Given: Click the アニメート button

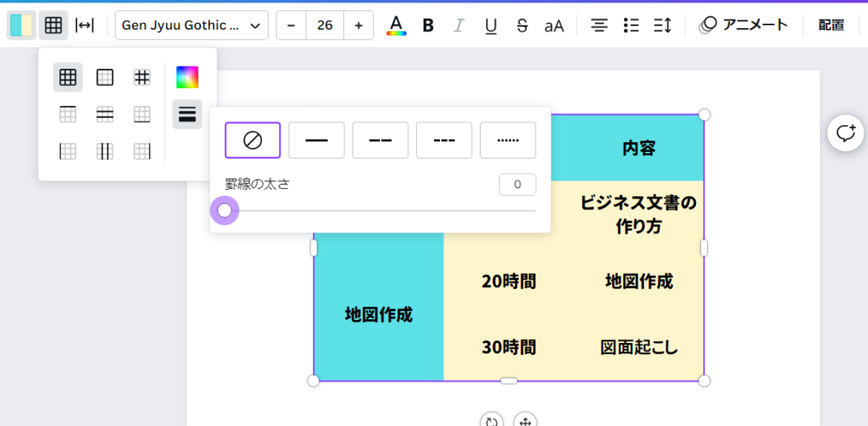Looking at the screenshot, I should [x=744, y=25].
